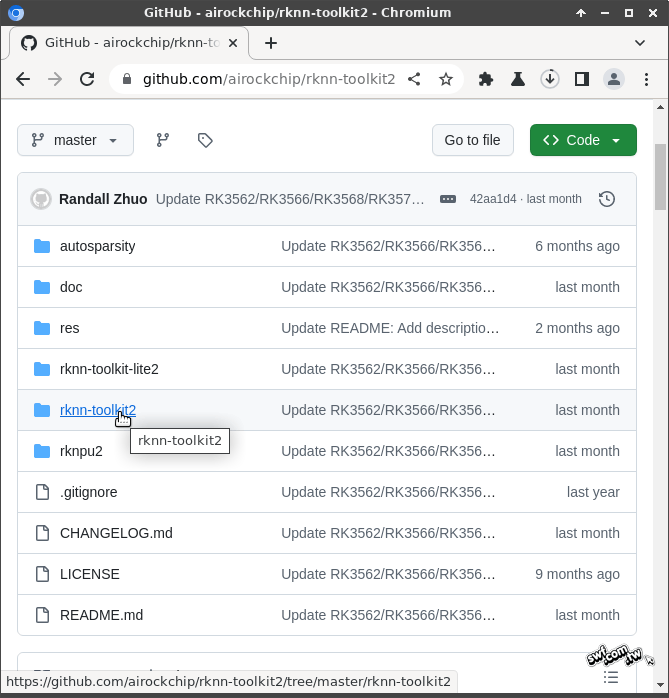Expand the tab search chevron
This screenshot has height=698, width=669.
[x=640, y=43]
